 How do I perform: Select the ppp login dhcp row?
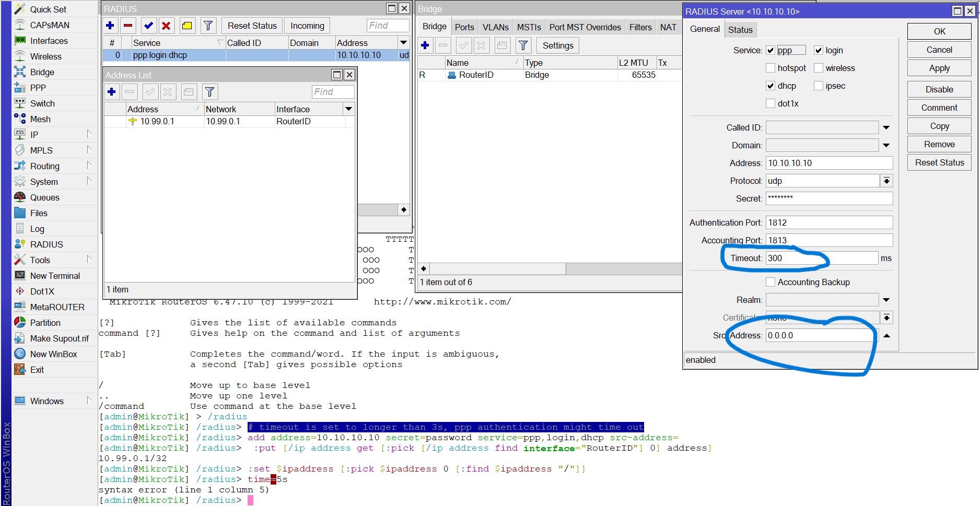tap(256, 55)
